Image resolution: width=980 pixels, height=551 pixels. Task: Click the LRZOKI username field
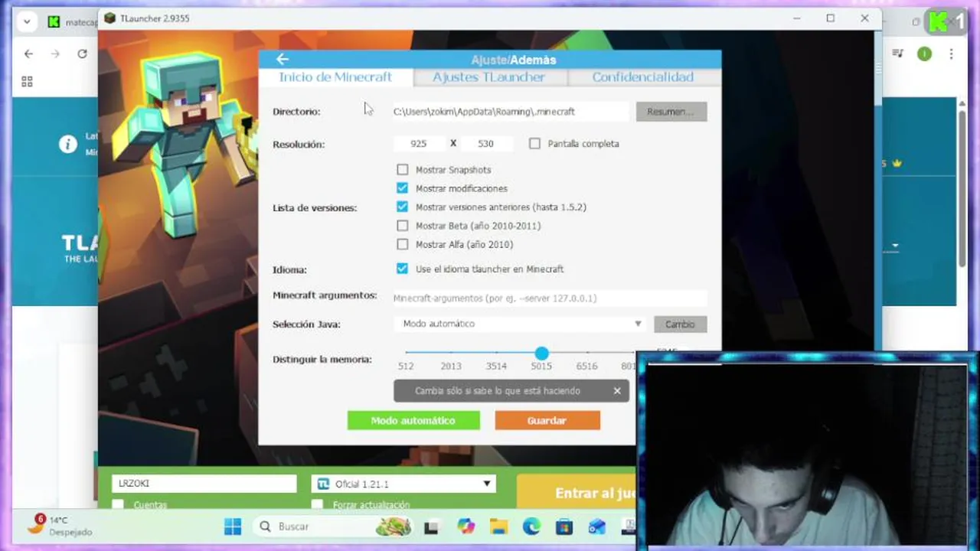[204, 484]
